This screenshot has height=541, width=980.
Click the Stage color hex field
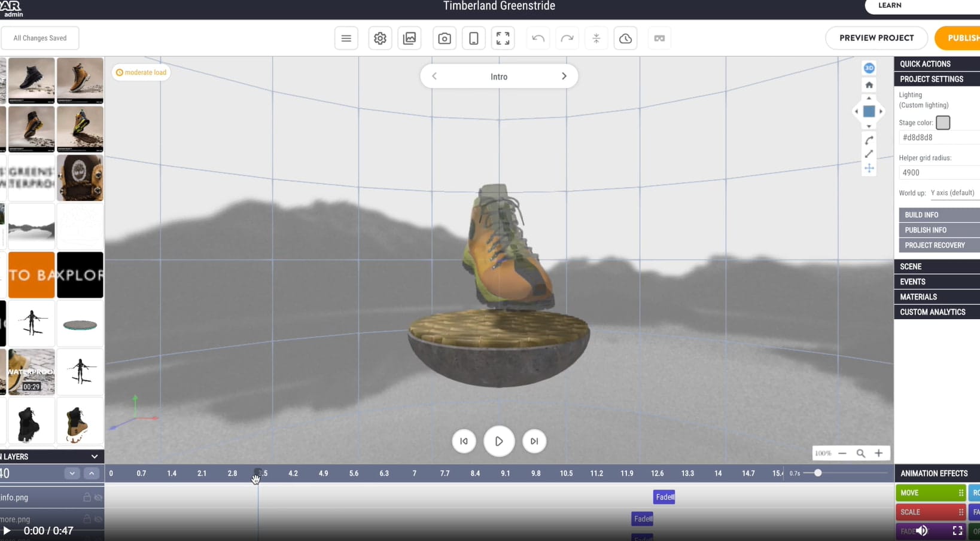pyautogui.click(x=939, y=137)
